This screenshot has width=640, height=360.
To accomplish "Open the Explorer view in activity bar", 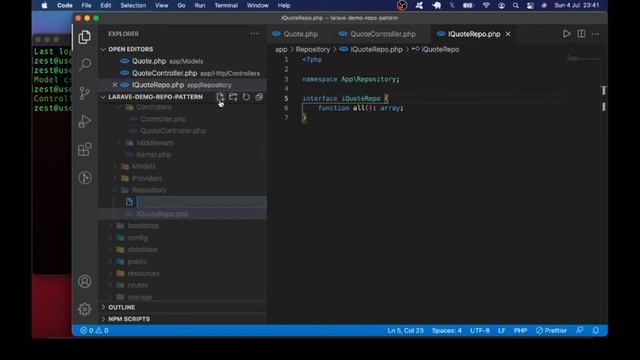I will [x=84, y=37].
